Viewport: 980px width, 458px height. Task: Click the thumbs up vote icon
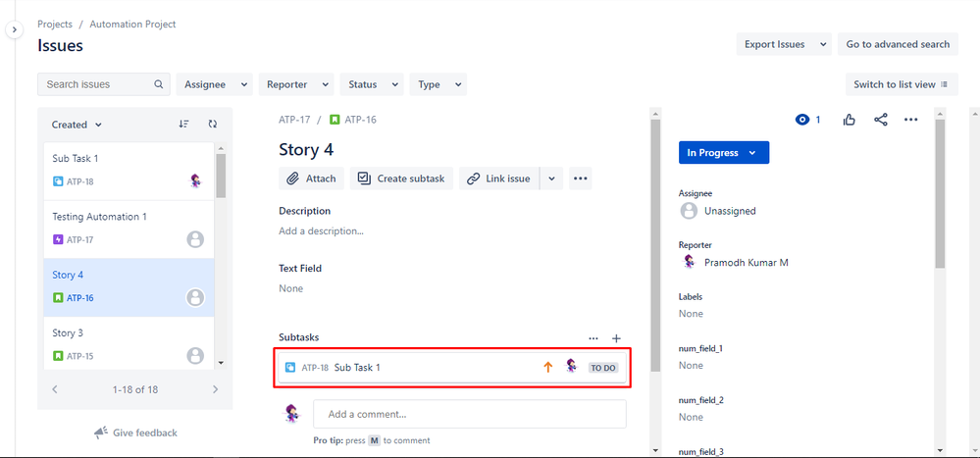(849, 120)
